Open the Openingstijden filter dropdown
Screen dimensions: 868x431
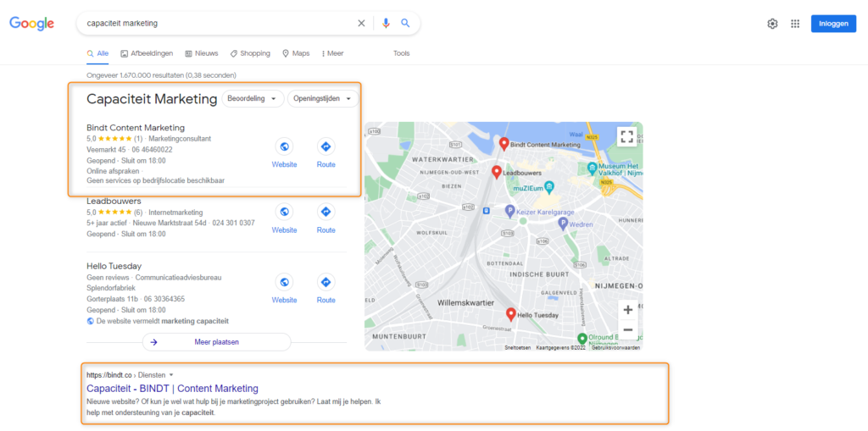[x=323, y=98]
